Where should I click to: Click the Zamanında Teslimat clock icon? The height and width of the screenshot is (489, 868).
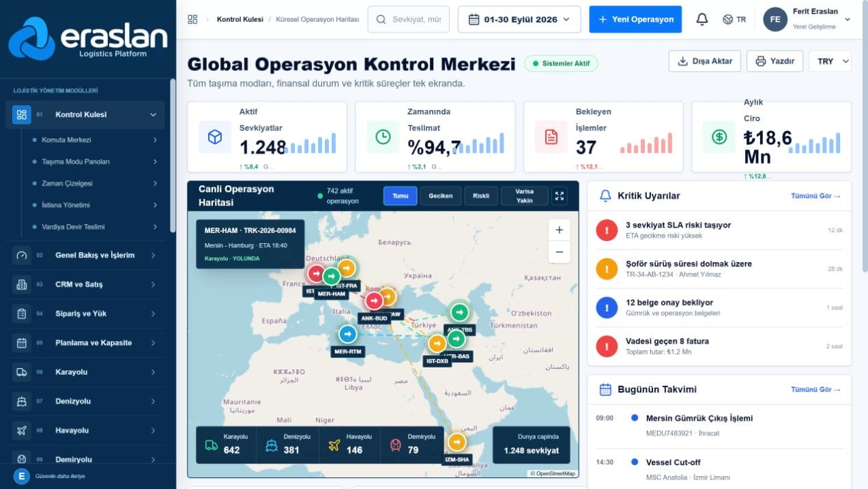(383, 137)
